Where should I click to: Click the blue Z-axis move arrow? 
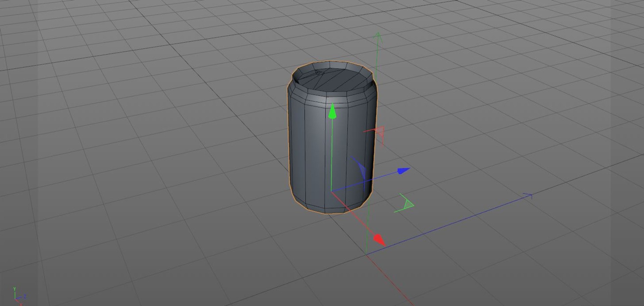[404, 171]
